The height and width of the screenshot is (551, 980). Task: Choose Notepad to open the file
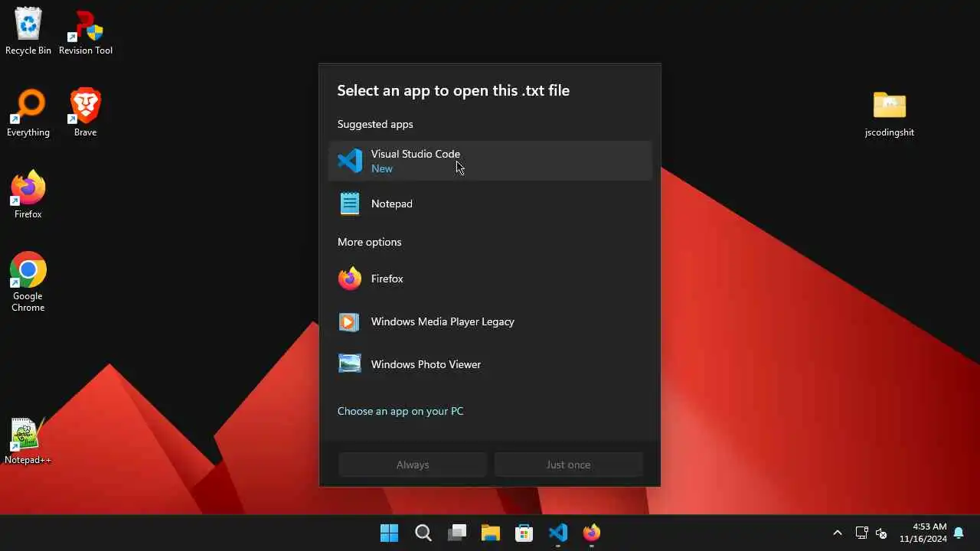[490, 204]
